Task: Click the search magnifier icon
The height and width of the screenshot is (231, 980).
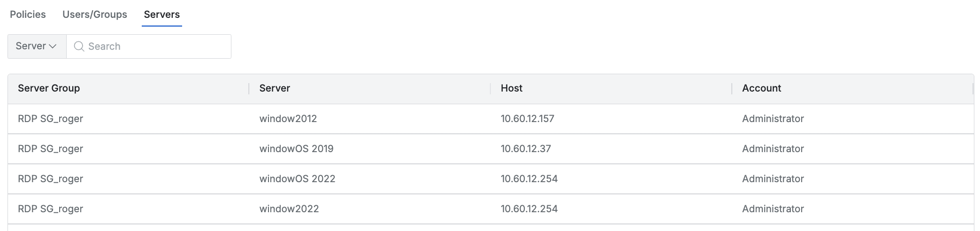Action: [79, 46]
